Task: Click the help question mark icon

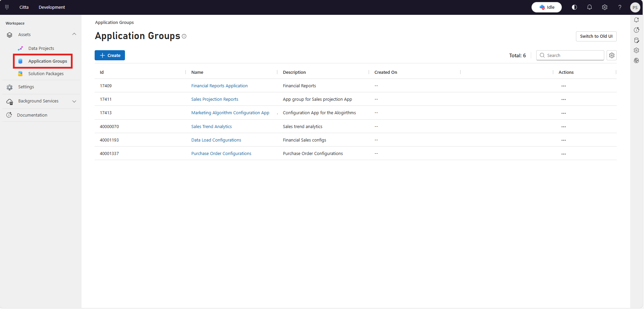Action: (x=620, y=7)
